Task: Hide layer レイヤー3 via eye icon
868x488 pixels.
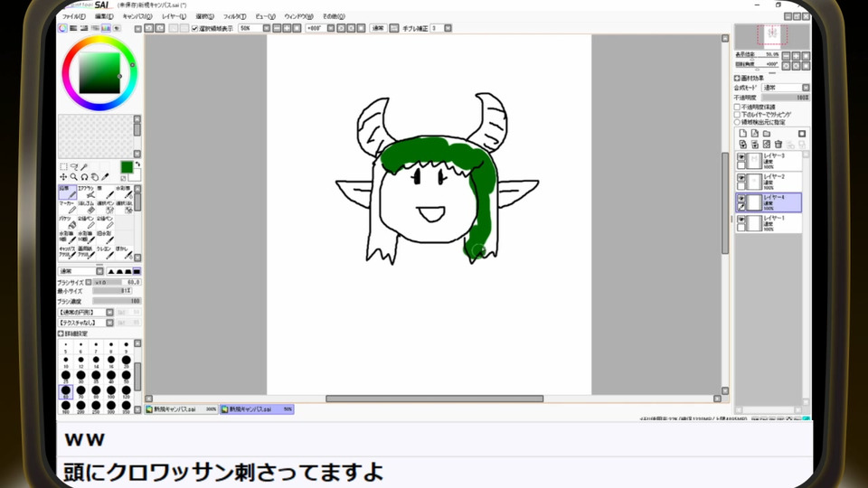Action: [x=741, y=157]
